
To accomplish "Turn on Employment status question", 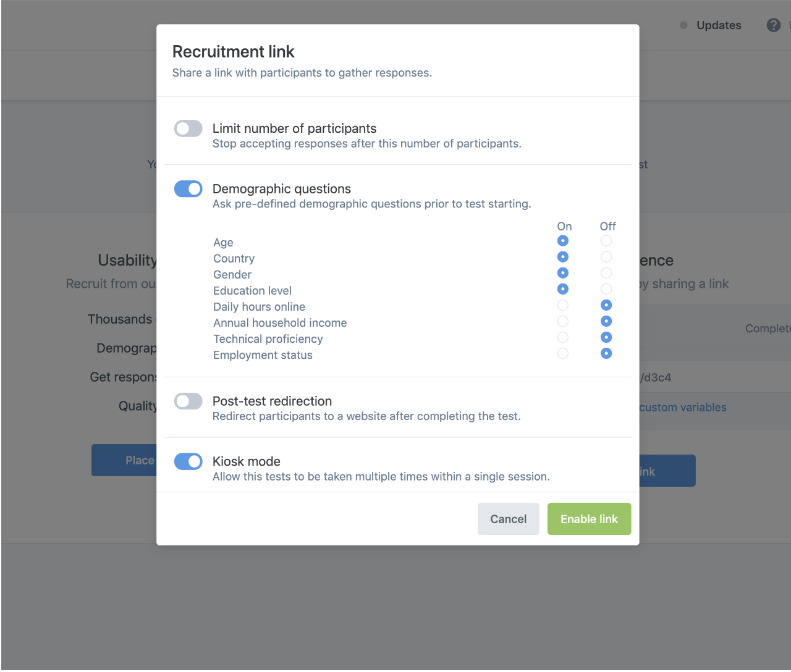I will click(562, 353).
